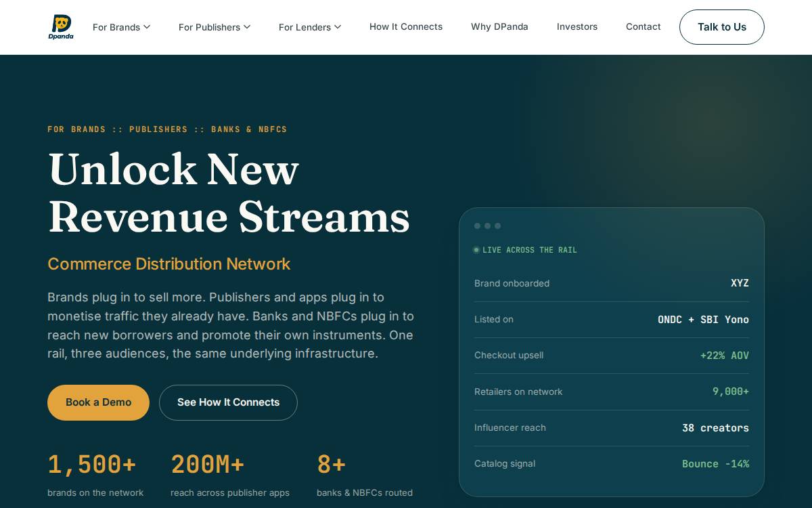Click the Commerce Distribution Network subtitle
The width and height of the screenshot is (812, 508).
coord(169,263)
